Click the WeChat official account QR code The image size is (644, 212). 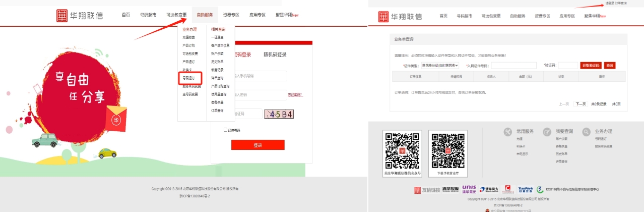402,150
